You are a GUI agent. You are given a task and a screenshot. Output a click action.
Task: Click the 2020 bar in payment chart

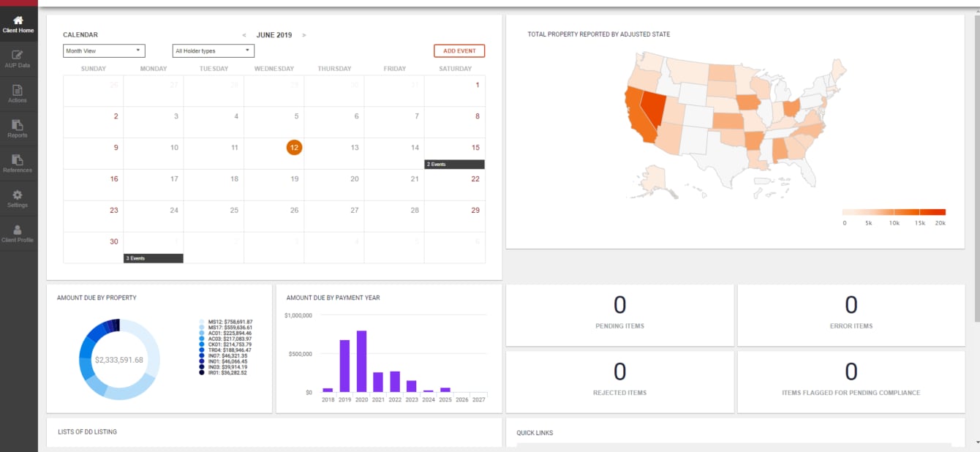[361, 361]
